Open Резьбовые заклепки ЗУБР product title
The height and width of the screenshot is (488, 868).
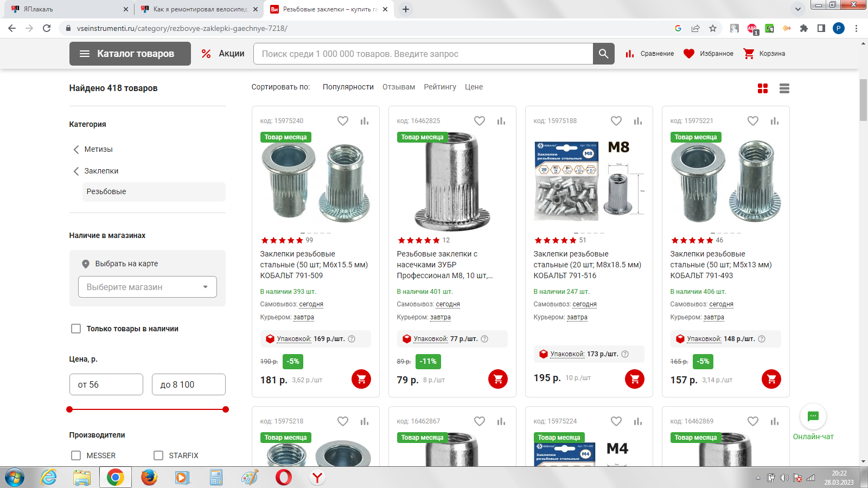[x=445, y=265]
